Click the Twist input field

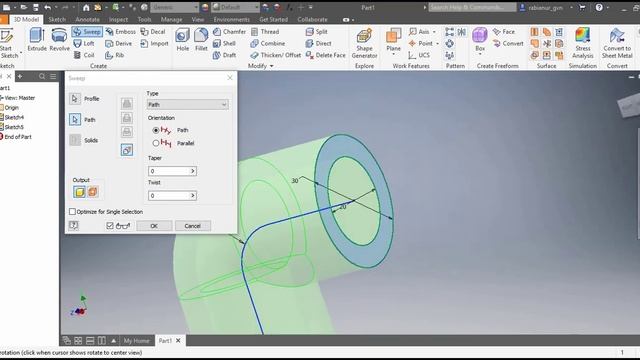[x=169, y=196]
